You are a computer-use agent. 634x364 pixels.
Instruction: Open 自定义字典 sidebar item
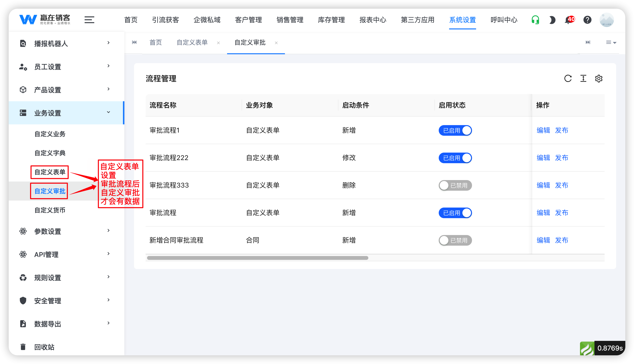(50, 153)
